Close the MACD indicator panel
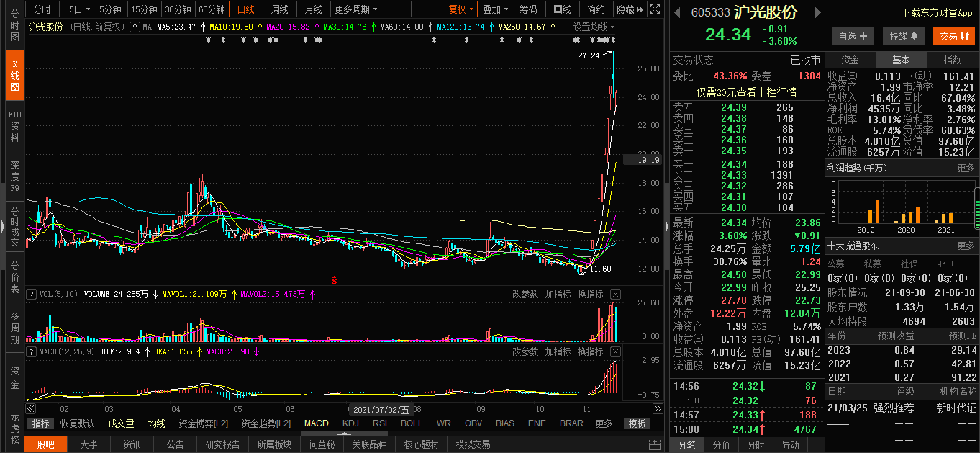 [615, 351]
